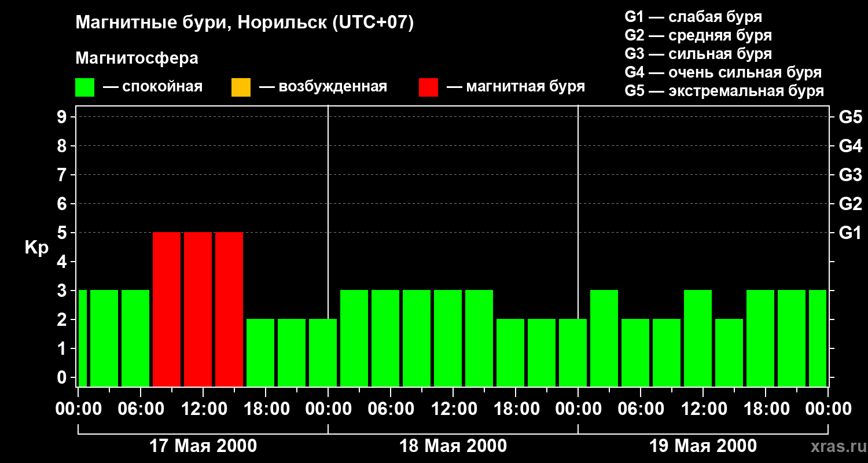Click the 'Магнитосфера' heading
Image resolution: width=868 pixels, height=463 pixels.
click(137, 58)
